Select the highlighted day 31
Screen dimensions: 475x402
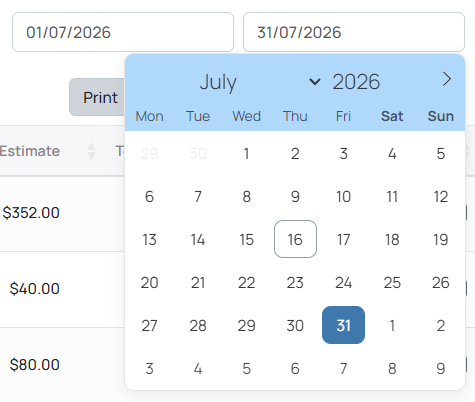pos(343,325)
